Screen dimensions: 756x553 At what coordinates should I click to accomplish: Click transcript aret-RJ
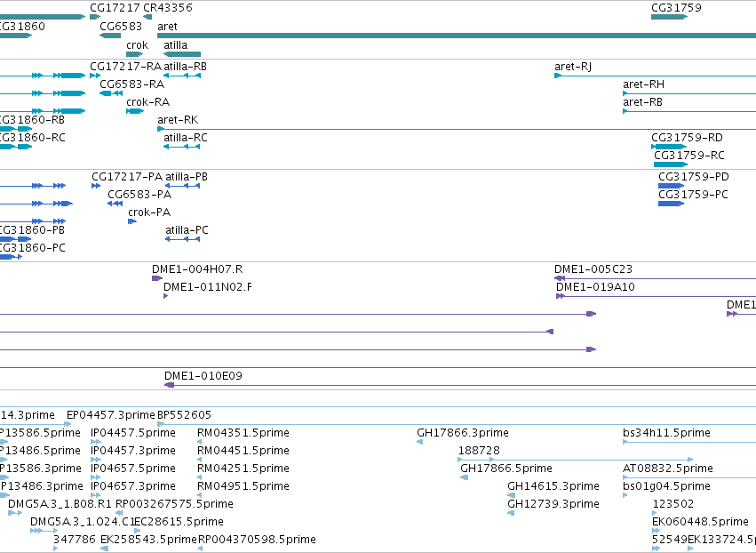click(x=573, y=67)
